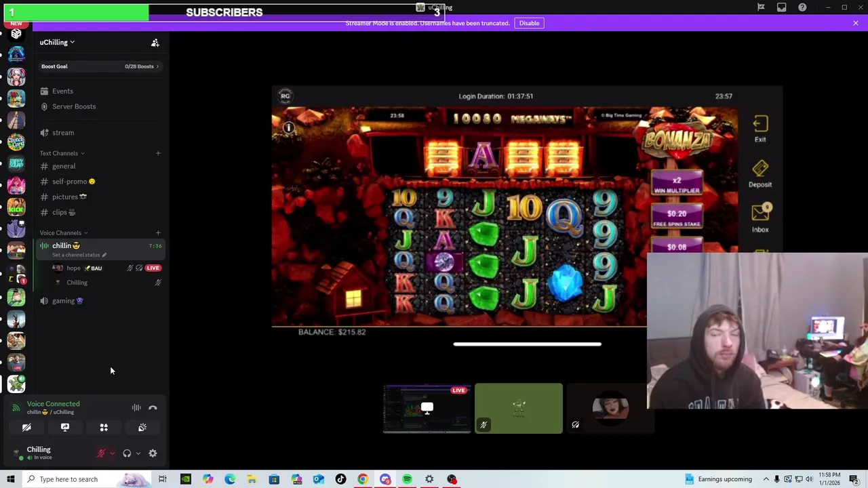Dismiss the Streamer Mode banner
Viewport: 868px width, 488px height.
point(856,23)
